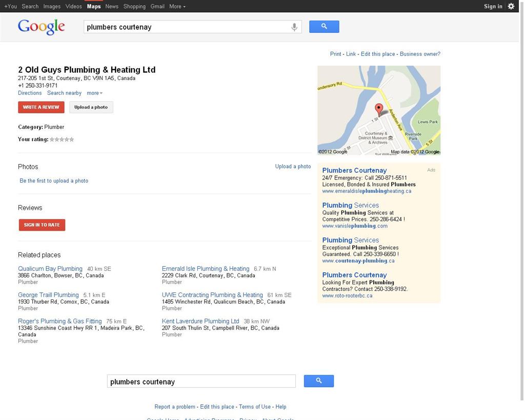Click Plumbers Courtenay ad above roto-rooterbc URL
Viewport: 525px width, 420px height.
click(x=354, y=275)
